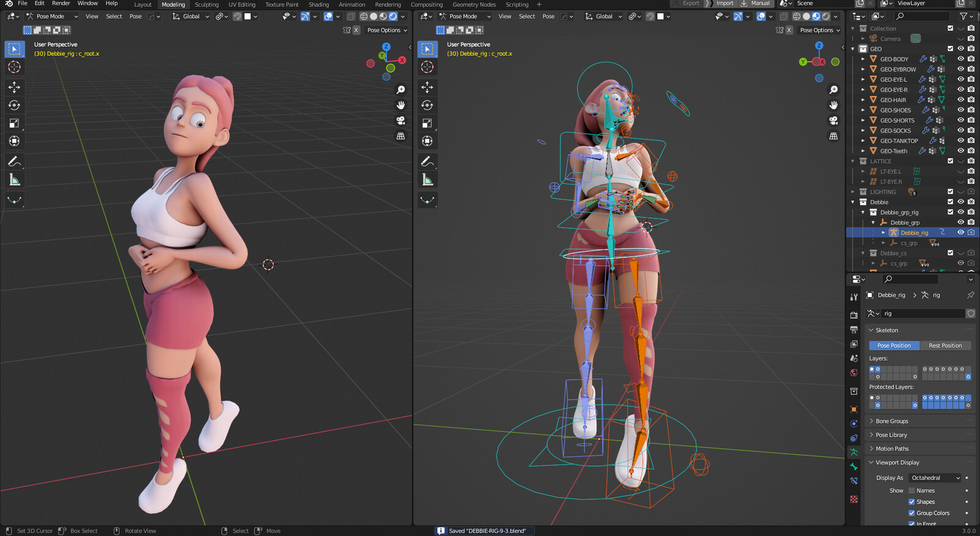Activate the Move tool in left viewport toolbar
This screenshot has height=536, width=980.
[x=15, y=88]
